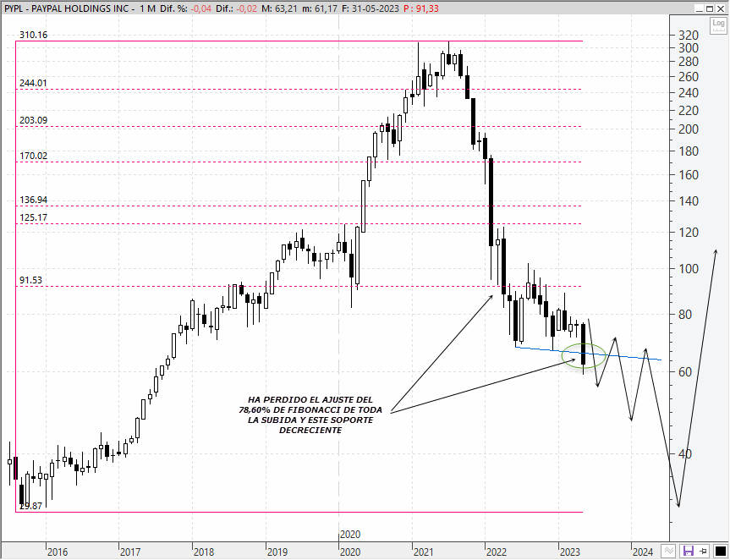The height and width of the screenshot is (560, 730).
Task: Click the 300 price axis label
Action: pos(689,48)
